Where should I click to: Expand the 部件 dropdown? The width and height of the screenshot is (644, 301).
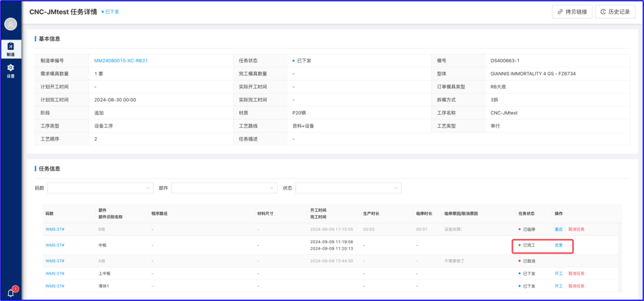(x=224, y=188)
